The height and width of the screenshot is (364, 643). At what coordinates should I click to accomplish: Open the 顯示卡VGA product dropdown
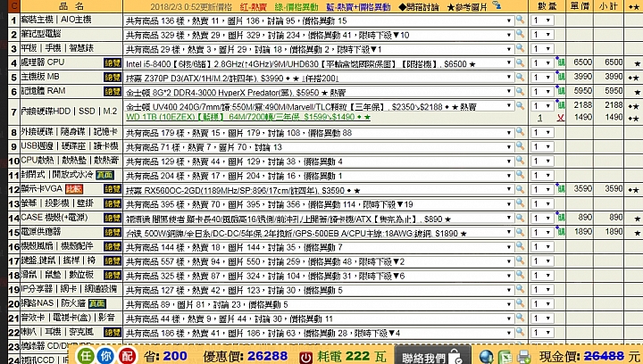pyautogui.click(x=319, y=189)
